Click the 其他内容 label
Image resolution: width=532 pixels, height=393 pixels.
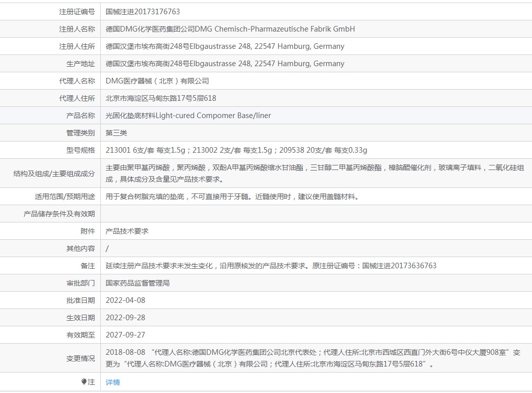click(81, 248)
